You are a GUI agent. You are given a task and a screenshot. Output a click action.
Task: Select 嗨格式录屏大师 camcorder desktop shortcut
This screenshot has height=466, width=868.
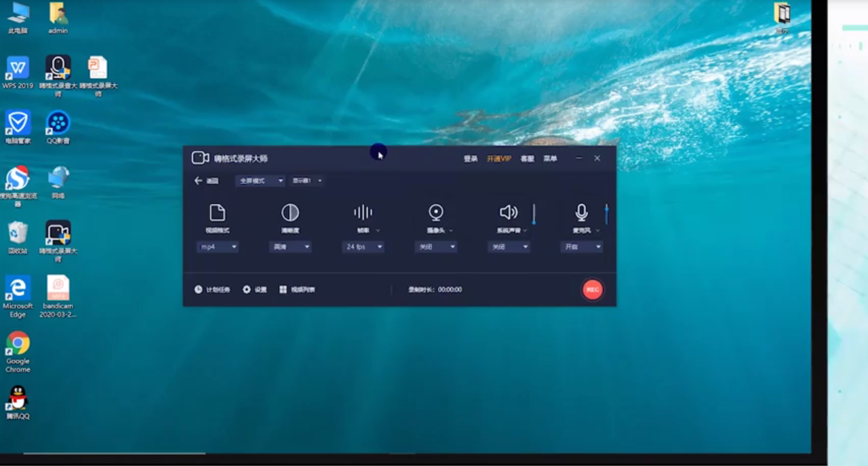(58, 241)
